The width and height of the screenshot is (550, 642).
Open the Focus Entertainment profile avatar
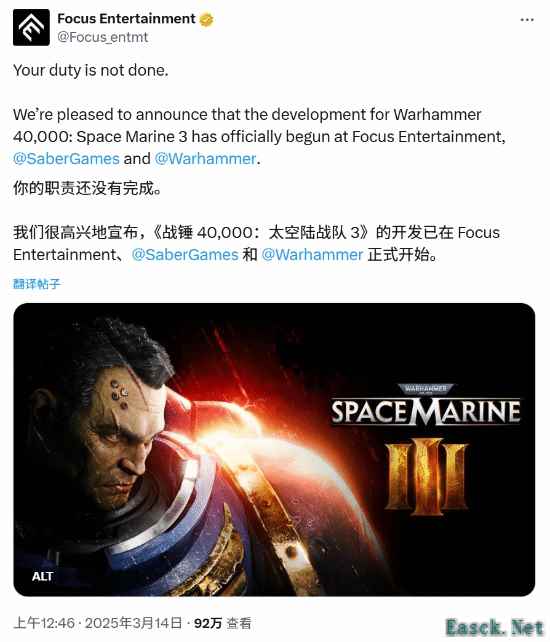coord(31,27)
